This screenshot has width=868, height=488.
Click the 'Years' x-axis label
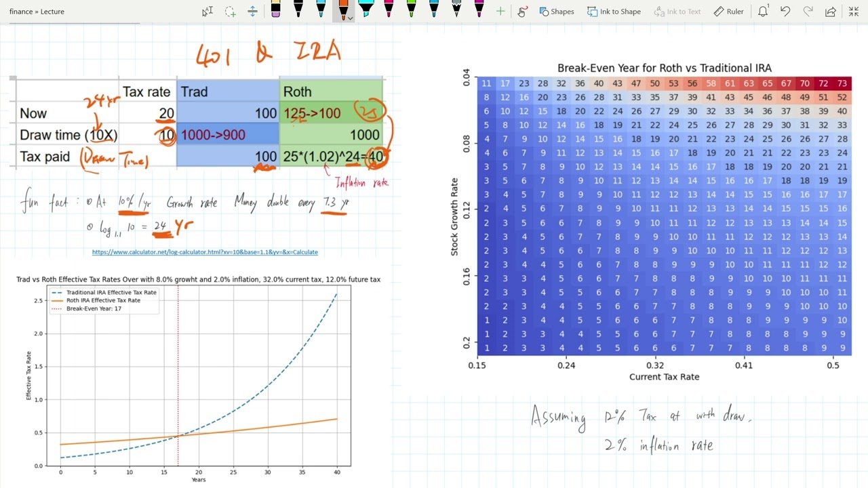[198, 480]
